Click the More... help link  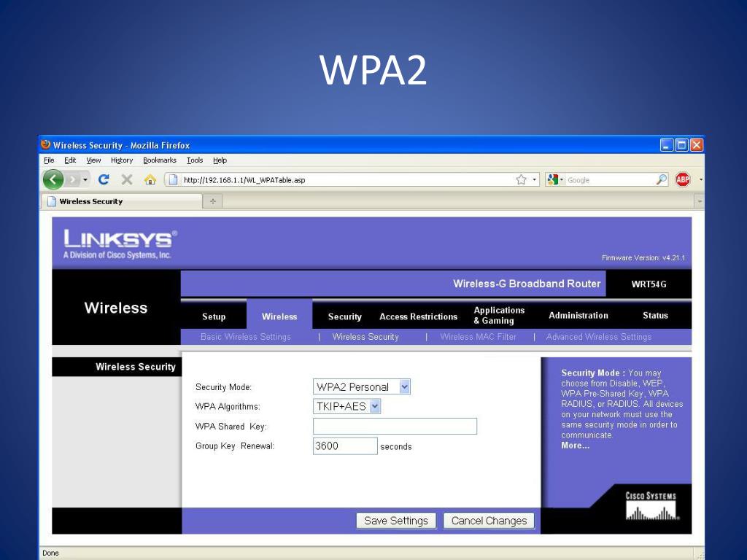click(x=575, y=446)
